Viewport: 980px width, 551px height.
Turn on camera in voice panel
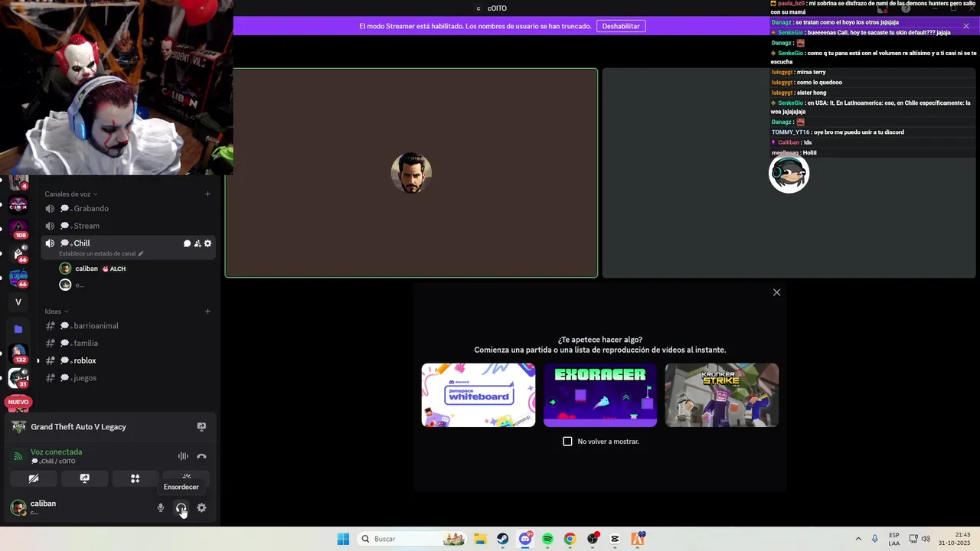[34, 478]
